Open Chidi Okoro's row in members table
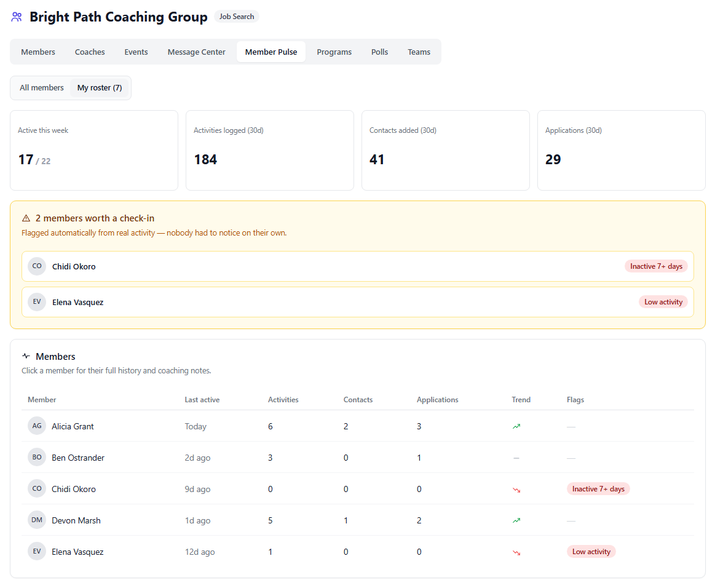The image size is (715, 588). [358, 488]
